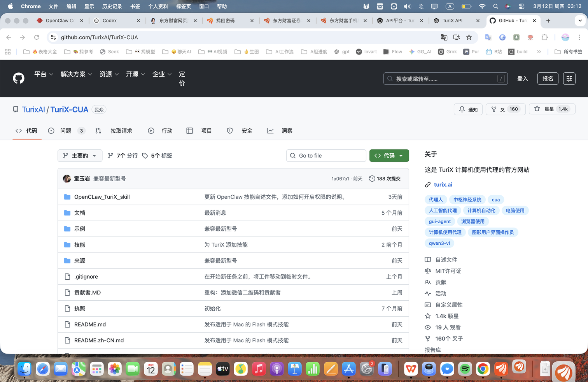Click the GitHub logo in header
588x382 pixels.
click(19, 78)
